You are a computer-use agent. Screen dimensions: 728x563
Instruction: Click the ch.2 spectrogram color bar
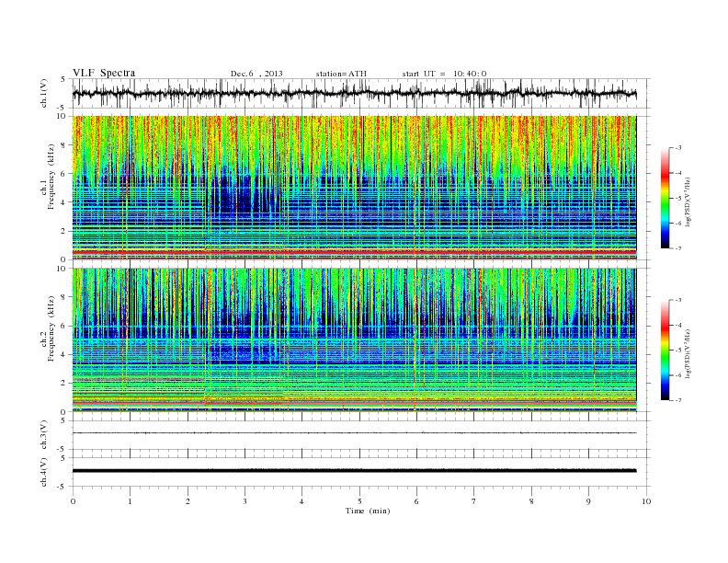tap(665, 350)
